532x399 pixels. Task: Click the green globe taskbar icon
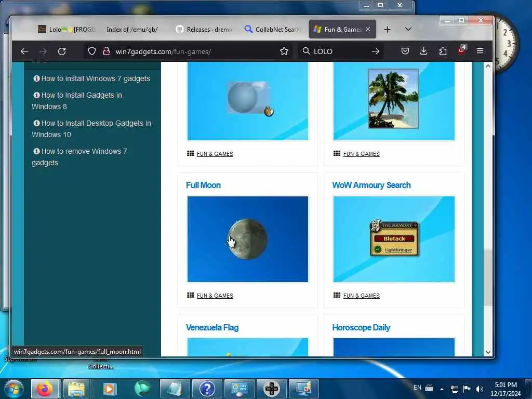click(142, 389)
